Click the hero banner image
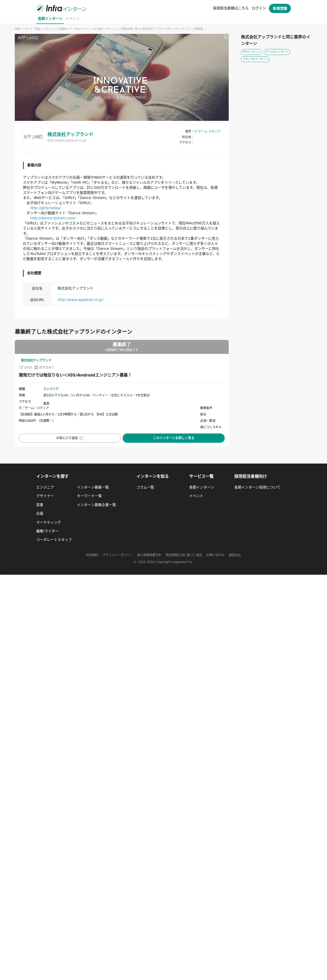This screenshot has width=327, height=980. [x=122, y=77]
